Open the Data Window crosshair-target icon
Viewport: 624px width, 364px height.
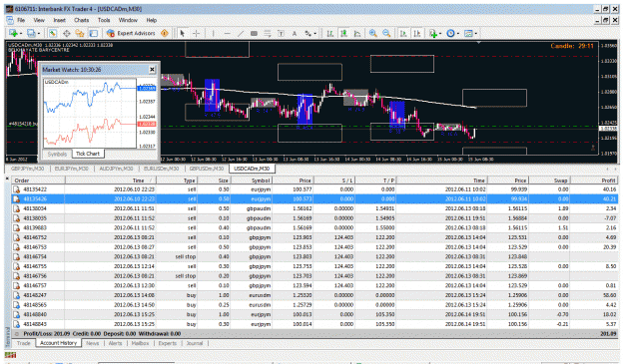pyautogui.click(x=67, y=33)
